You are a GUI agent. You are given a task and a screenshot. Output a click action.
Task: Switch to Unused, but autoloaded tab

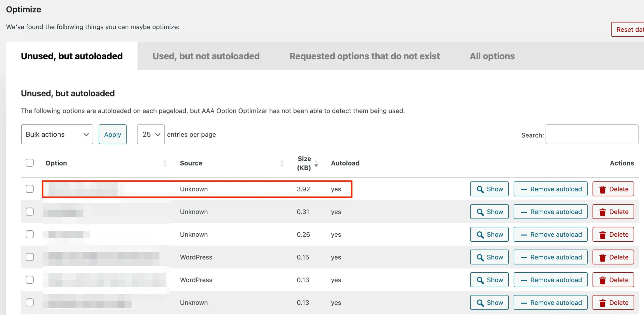pyautogui.click(x=72, y=56)
